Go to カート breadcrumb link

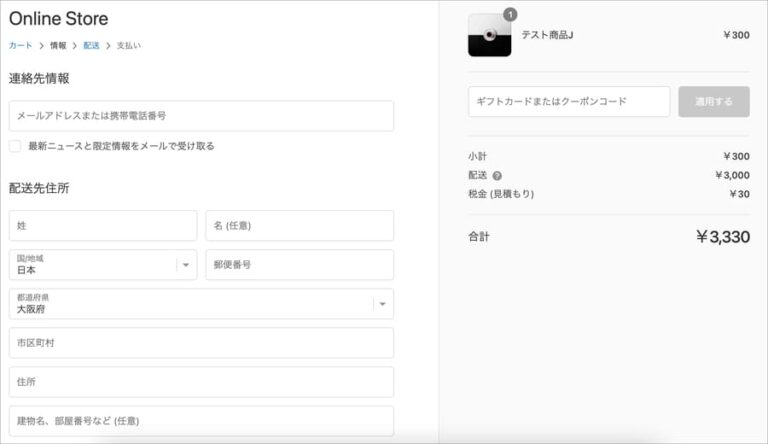(x=20, y=46)
